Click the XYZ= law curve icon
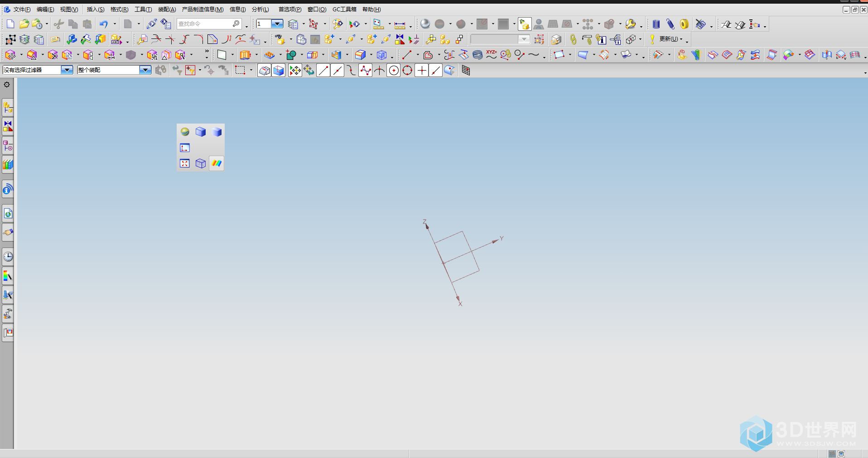868x458 pixels. point(491,55)
